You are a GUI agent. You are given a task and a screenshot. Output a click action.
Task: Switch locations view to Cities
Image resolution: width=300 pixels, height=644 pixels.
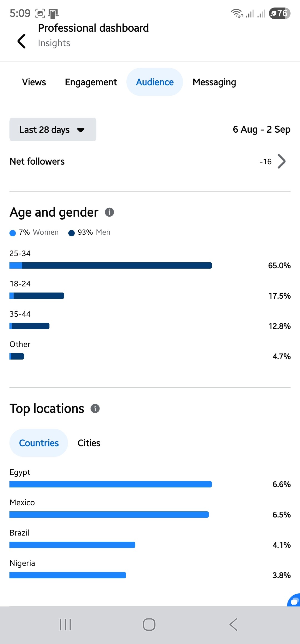point(89,443)
